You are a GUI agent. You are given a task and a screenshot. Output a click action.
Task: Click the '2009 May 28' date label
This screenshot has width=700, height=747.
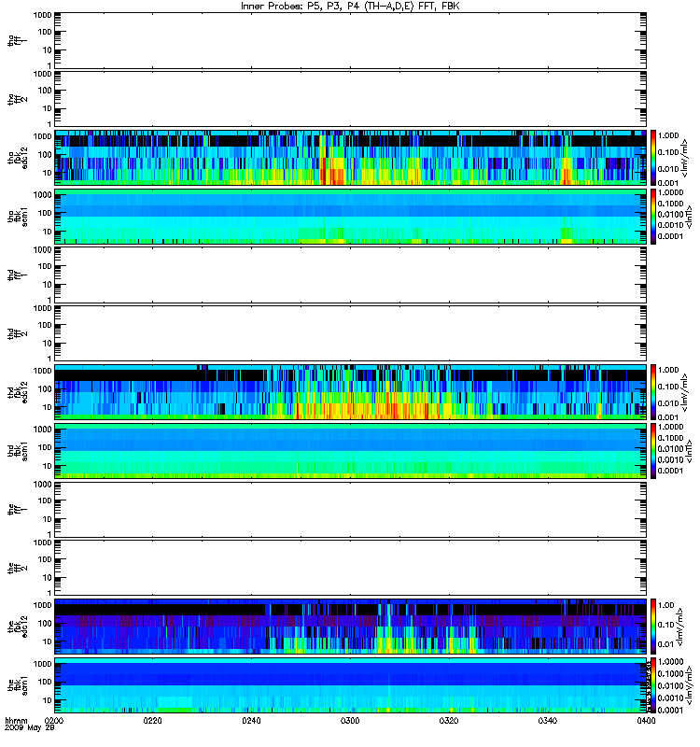30,727
